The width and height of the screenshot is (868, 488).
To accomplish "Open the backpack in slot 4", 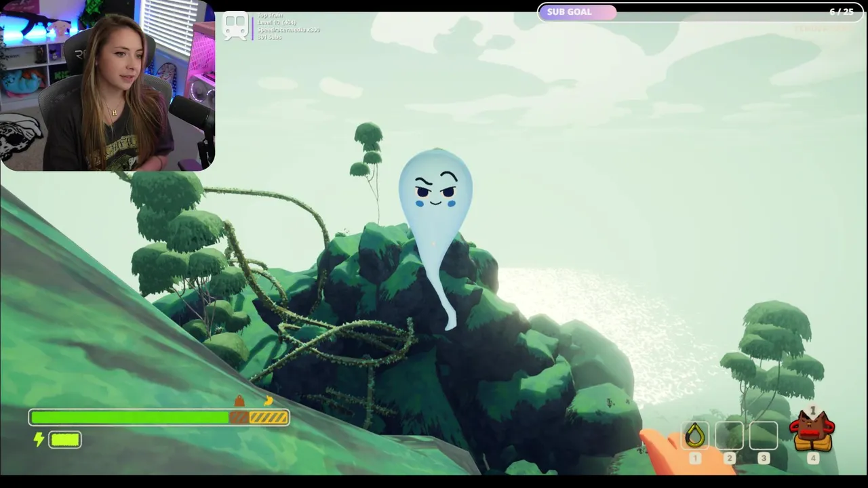I will coord(812,430).
